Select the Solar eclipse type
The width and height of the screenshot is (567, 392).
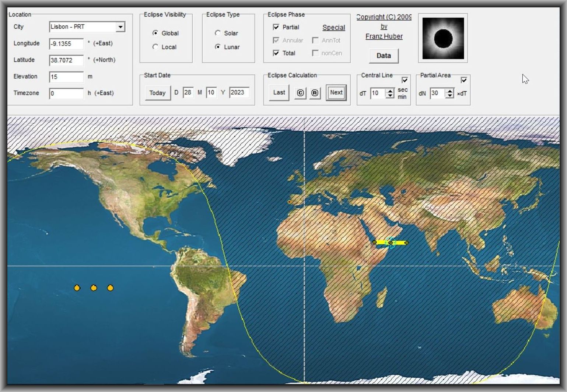[x=218, y=33]
